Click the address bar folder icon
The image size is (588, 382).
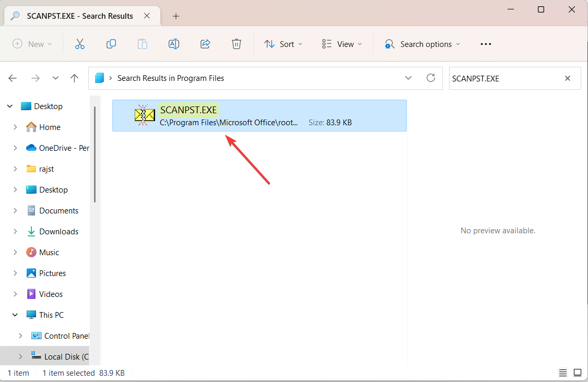99,78
